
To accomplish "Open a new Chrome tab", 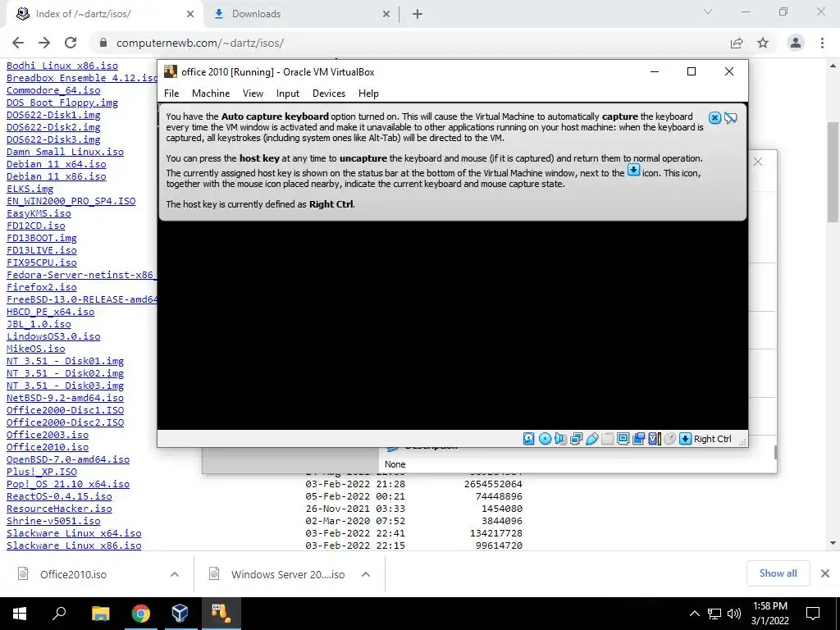I will tap(418, 15).
